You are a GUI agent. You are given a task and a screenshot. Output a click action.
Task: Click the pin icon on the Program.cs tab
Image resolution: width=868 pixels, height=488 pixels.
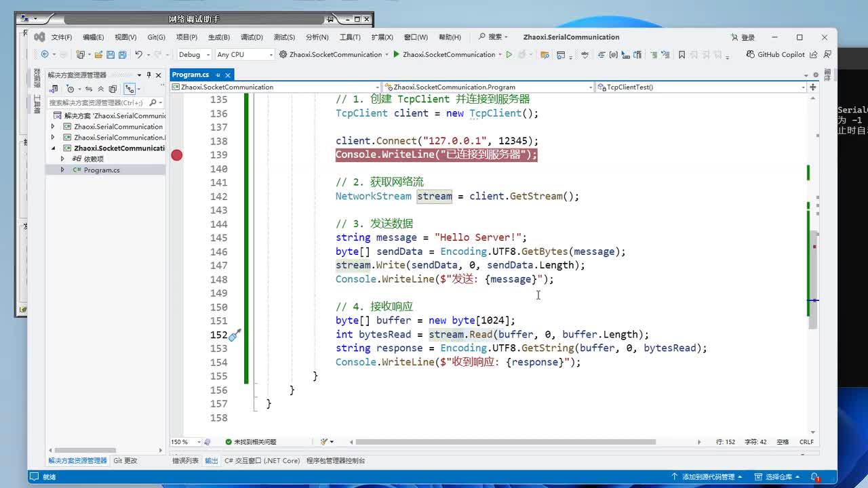tap(217, 75)
